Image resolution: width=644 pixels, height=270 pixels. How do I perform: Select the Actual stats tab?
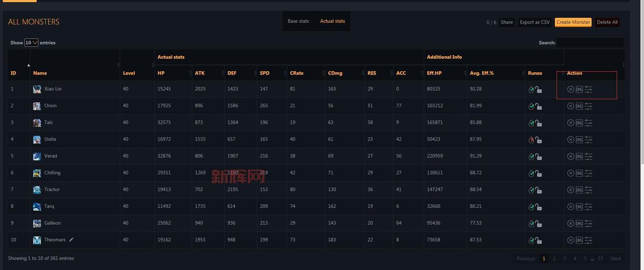pos(332,22)
